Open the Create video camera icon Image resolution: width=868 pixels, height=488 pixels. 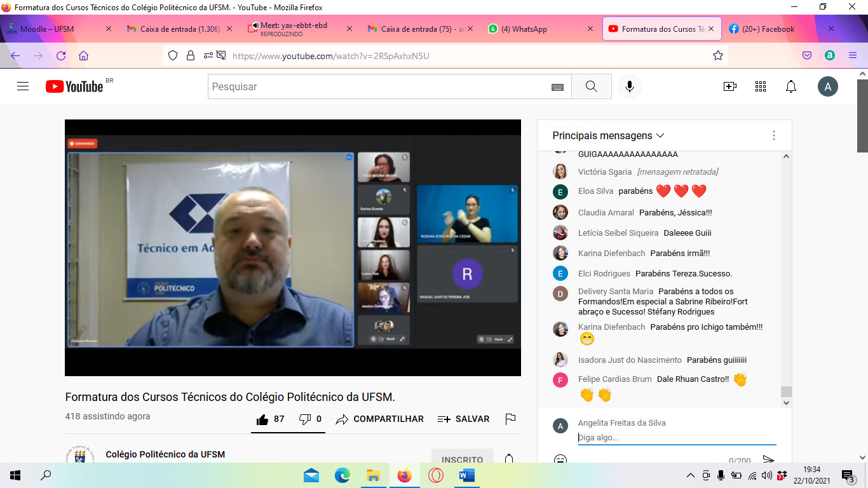click(x=729, y=86)
